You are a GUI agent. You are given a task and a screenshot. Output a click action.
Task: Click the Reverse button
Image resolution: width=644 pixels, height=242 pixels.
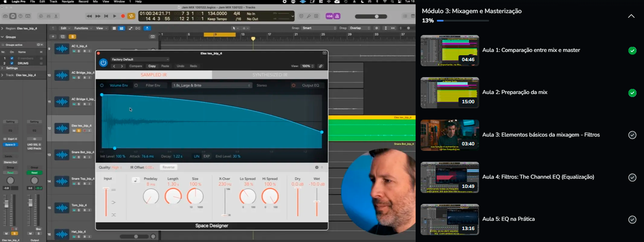[168, 167]
